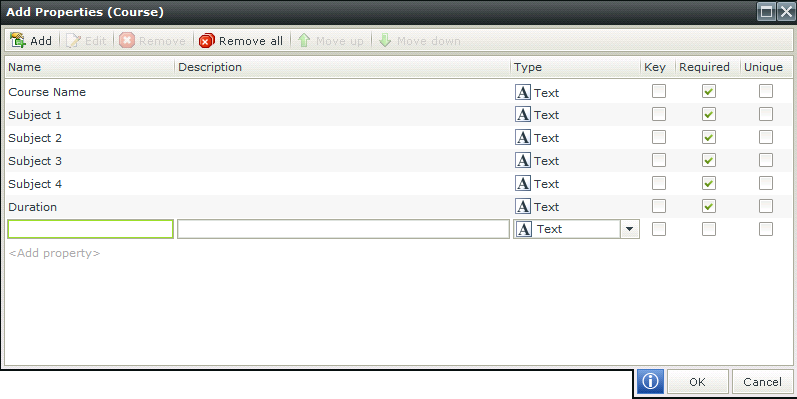Select the Subject 4 row
Screen dimensions: 797x399
399,183
